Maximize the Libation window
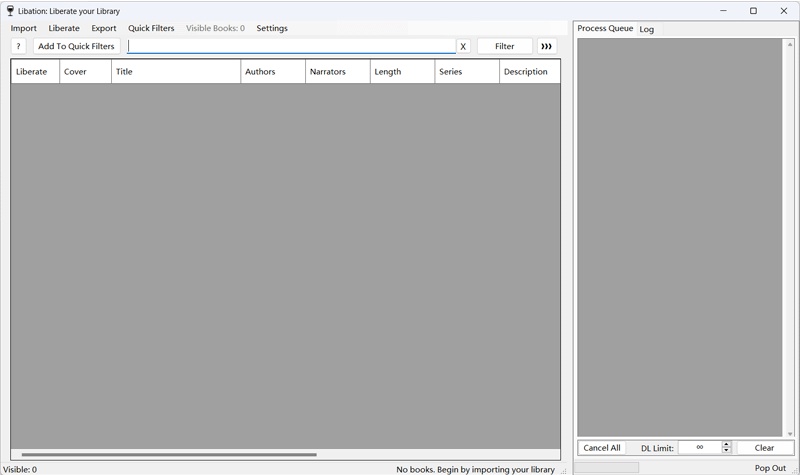800x475 pixels. click(x=753, y=11)
